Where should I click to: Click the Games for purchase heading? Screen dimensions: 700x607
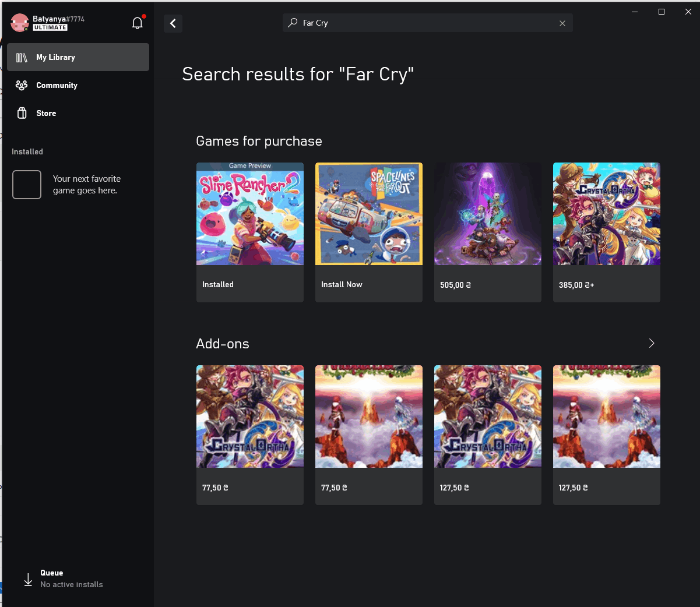pos(259,141)
